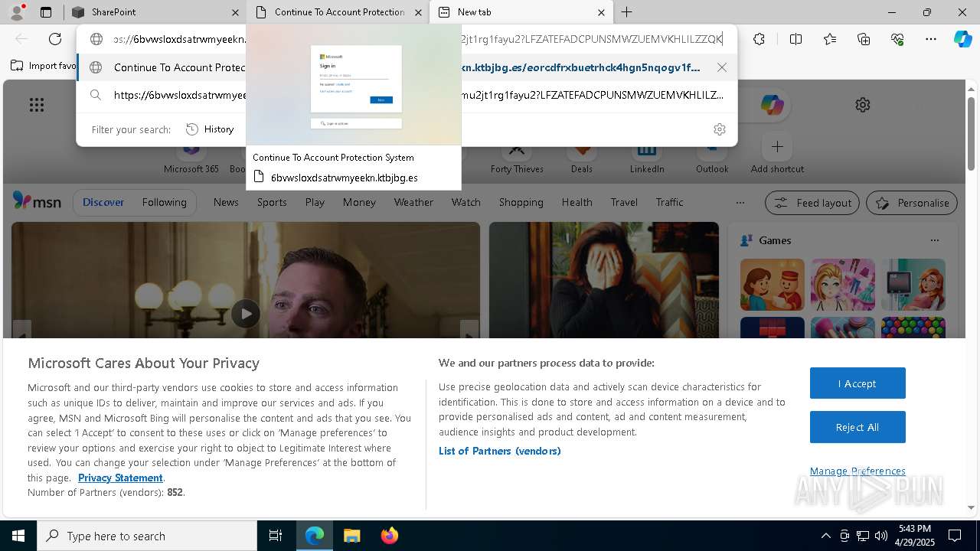Select the Continue To Account Protection suggestion

tap(407, 67)
